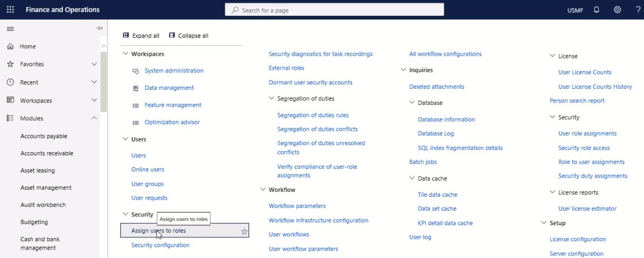Click the Expand all icon
644x258 pixels.
coord(126,35)
